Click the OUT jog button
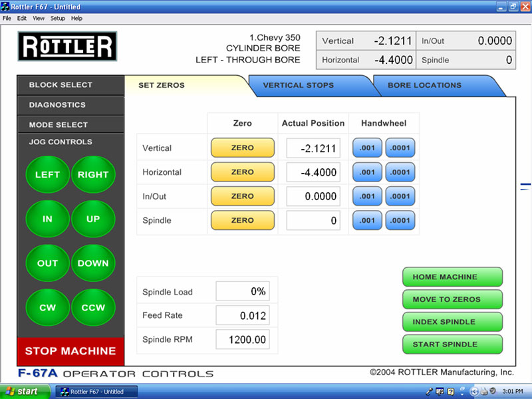This screenshot has width=532, height=399. click(47, 263)
